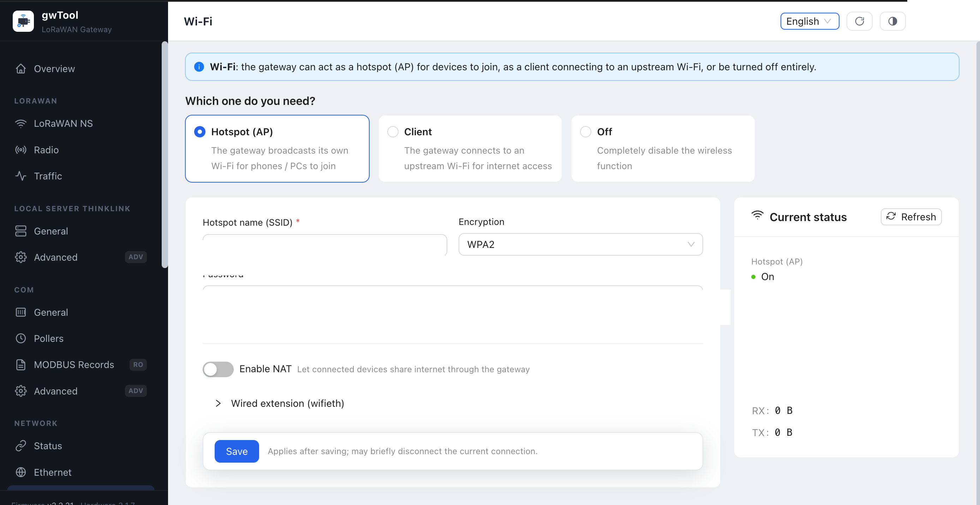Toggle the Enable NAT switch

pyautogui.click(x=218, y=369)
